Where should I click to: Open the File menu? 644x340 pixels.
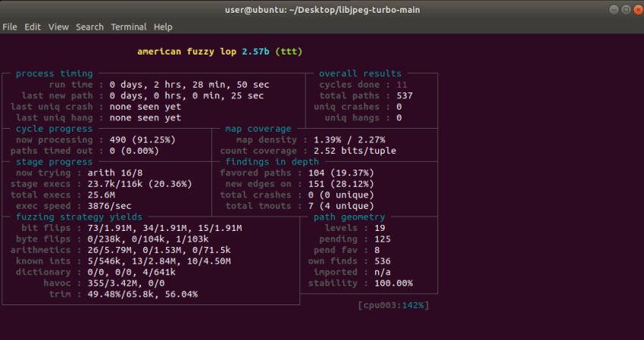[9, 27]
